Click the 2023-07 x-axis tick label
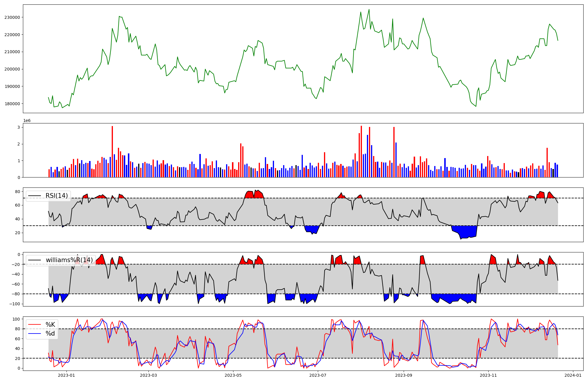This screenshot has width=588, height=382. tap(318, 375)
